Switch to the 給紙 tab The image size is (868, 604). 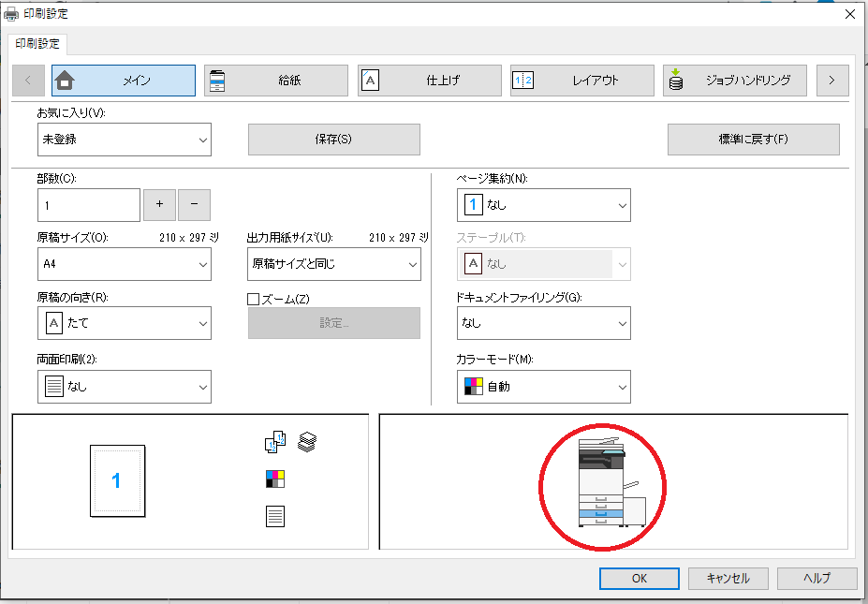[276, 81]
